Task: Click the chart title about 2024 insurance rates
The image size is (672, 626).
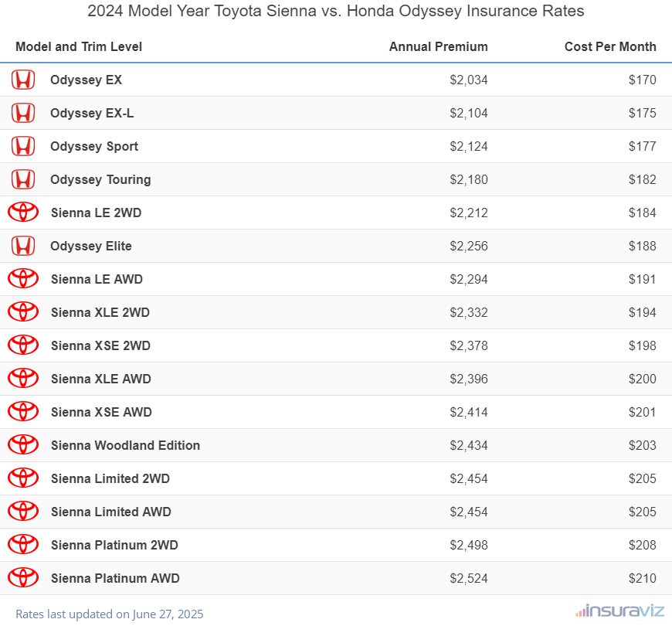Action: [335, 11]
